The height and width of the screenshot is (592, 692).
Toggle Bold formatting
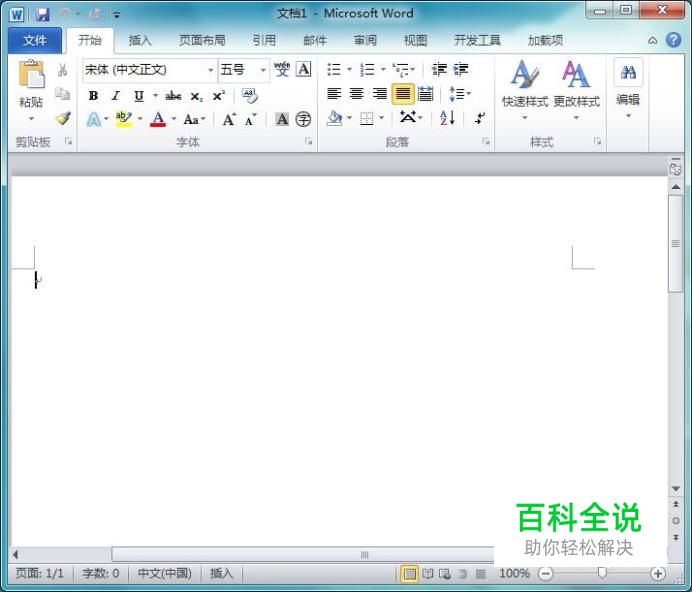point(93,96)
